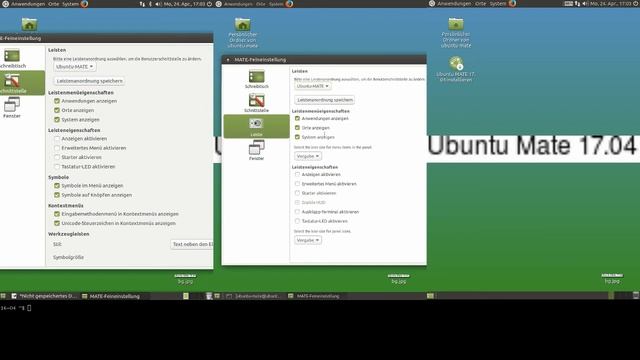Launch Firefox from the left desktop's top panel
Image resolution: width=640 pixels, height=360 pixels.
(84, 4)
